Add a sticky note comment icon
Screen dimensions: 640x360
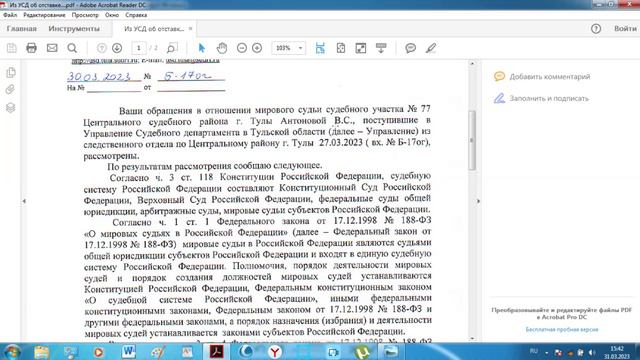coord(411,48)
